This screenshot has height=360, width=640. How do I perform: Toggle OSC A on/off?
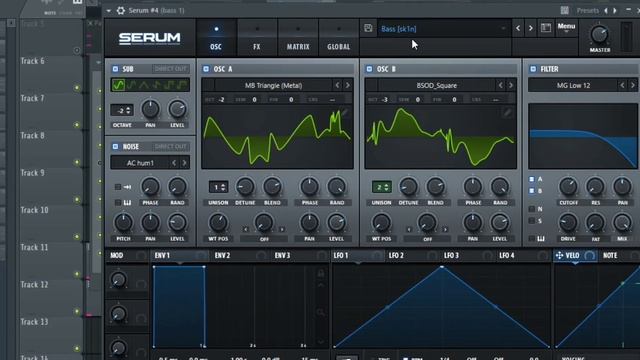206,69
